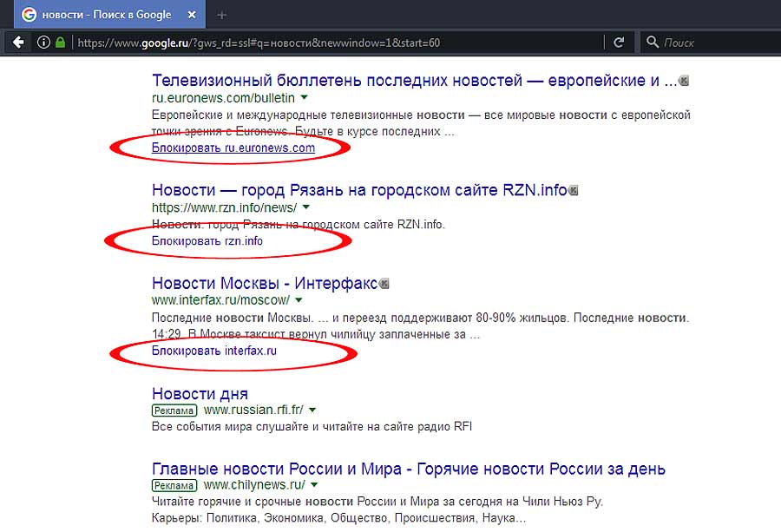Image resolution: width=781 pixels, height=532 pixels.
Task: Select the новости - Поиск в Google tab
Action: coord(109,15)
